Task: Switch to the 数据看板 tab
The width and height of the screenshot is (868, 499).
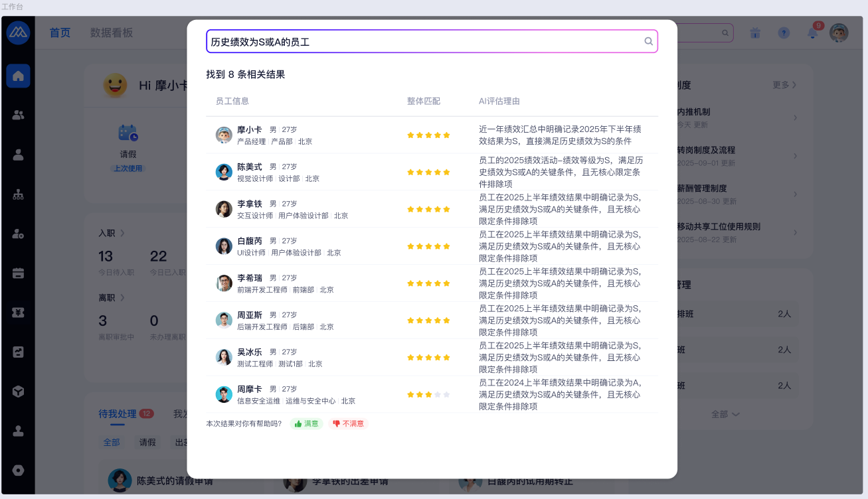Action: [x=112, y=33]
